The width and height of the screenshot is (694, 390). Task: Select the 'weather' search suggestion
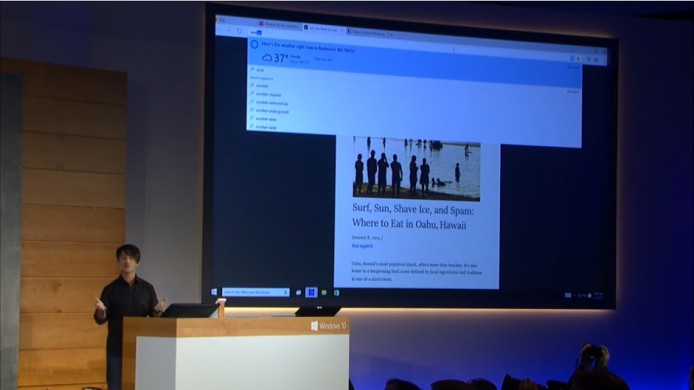coord(262,85)
